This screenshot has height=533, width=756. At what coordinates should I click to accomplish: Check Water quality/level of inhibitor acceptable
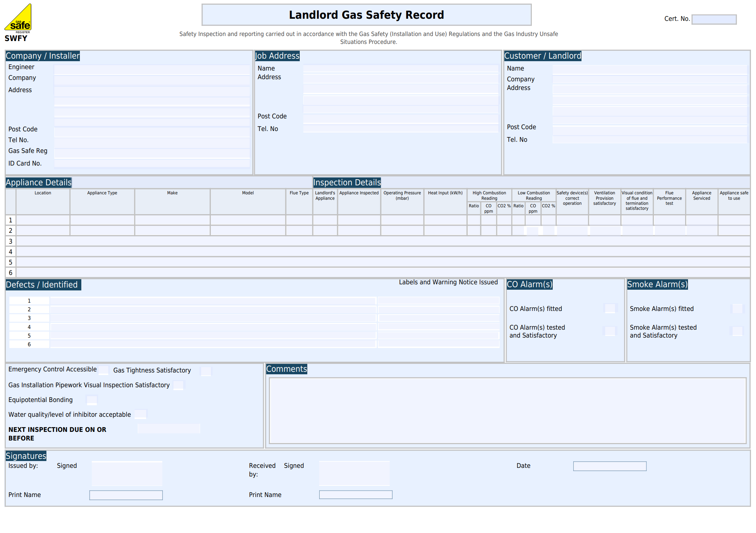140,414
